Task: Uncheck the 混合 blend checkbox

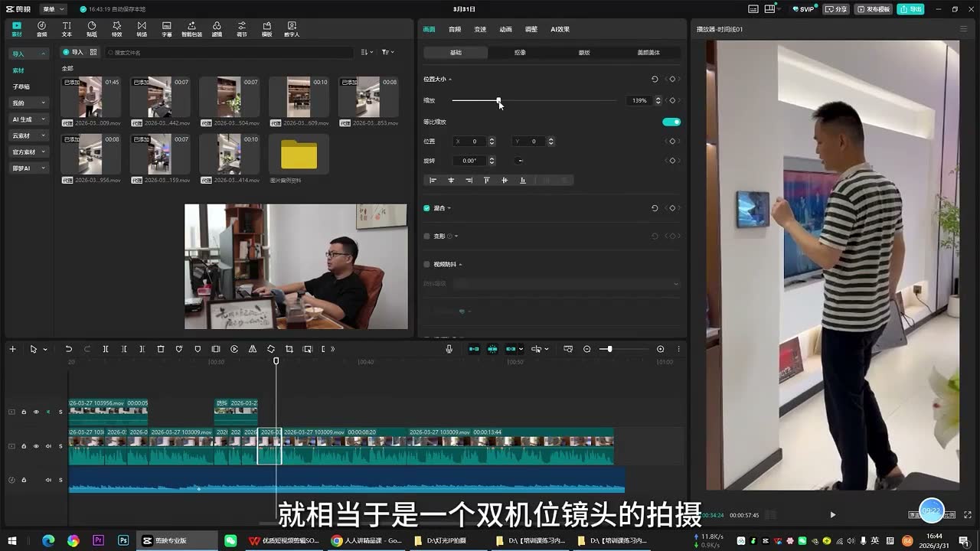Action: click(427, 208)
